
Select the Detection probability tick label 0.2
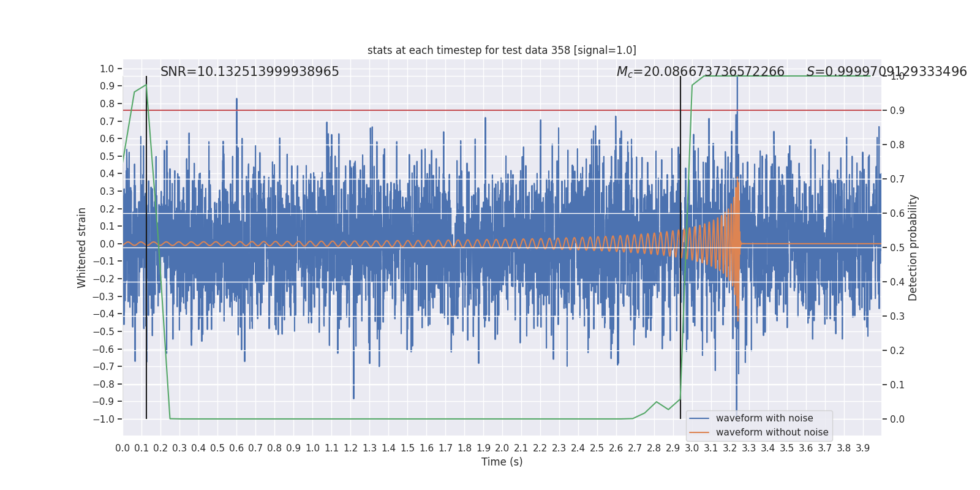pos(897,350)
